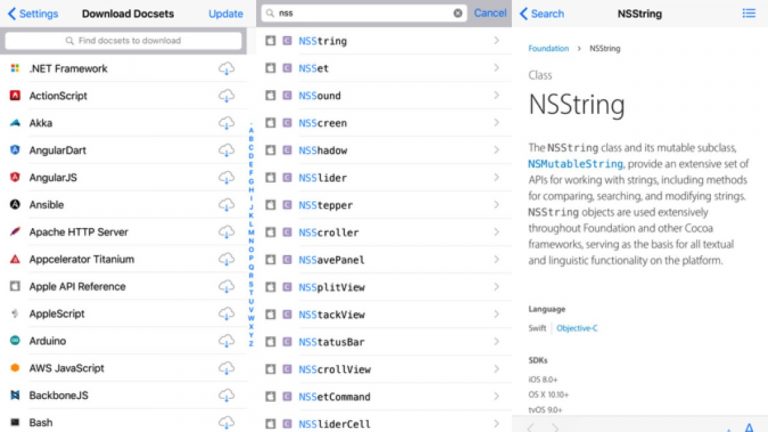The width and height of the screenshot is (768, 432).
Task: Download the AngularDart docset
Action: (x=226, y=150)
